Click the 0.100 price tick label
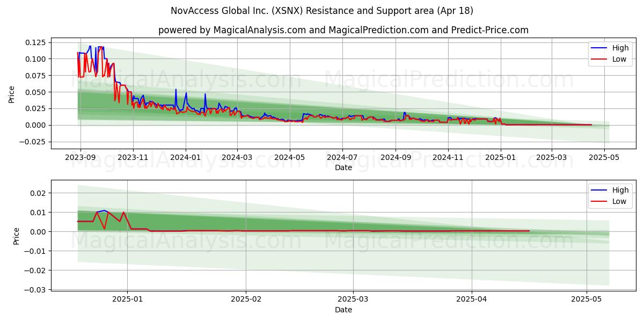644x322 pixels. [x=36, y=58]
